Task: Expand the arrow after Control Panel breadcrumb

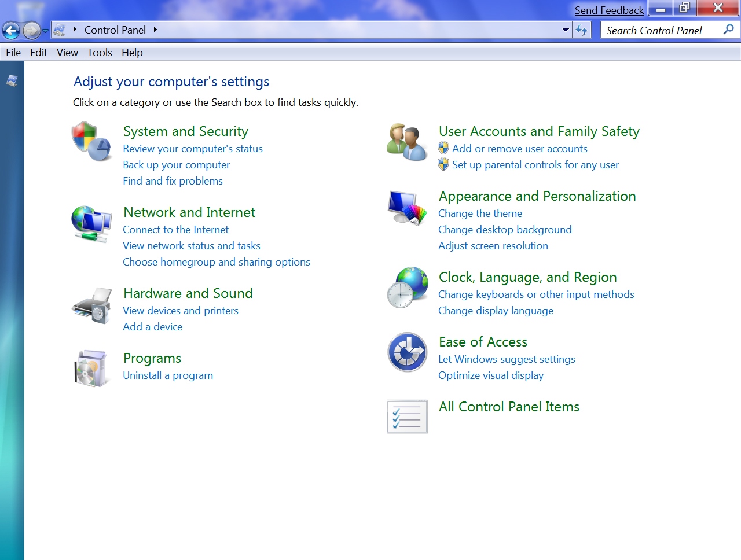Action: click(155, 30)
